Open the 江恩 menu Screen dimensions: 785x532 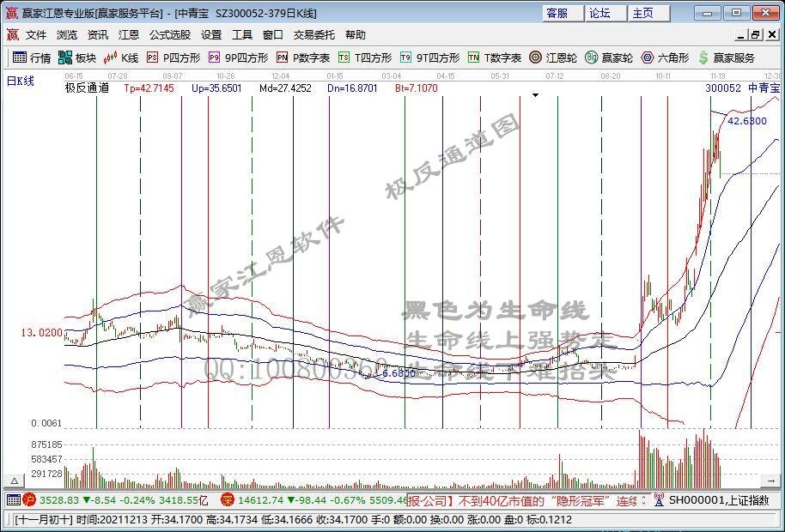tap(129, 35)
